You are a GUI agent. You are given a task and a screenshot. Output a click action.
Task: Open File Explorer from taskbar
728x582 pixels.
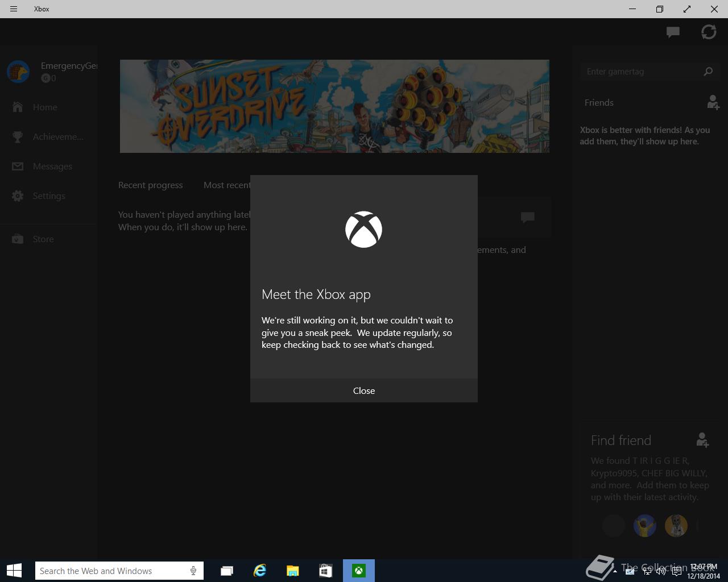point(293,571)
